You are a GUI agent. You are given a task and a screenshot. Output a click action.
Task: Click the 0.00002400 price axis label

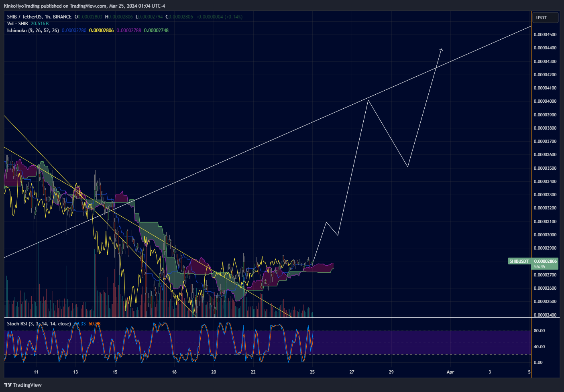pos(545,315)
